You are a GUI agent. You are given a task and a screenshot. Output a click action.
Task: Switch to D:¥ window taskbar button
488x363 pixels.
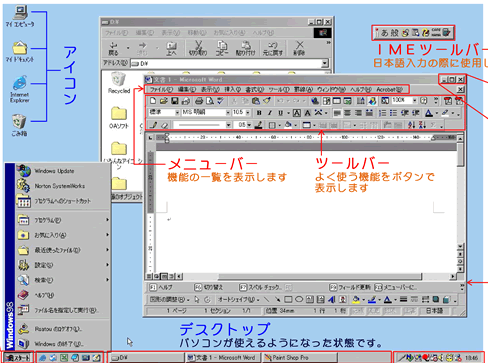click(x=147, y=358)
